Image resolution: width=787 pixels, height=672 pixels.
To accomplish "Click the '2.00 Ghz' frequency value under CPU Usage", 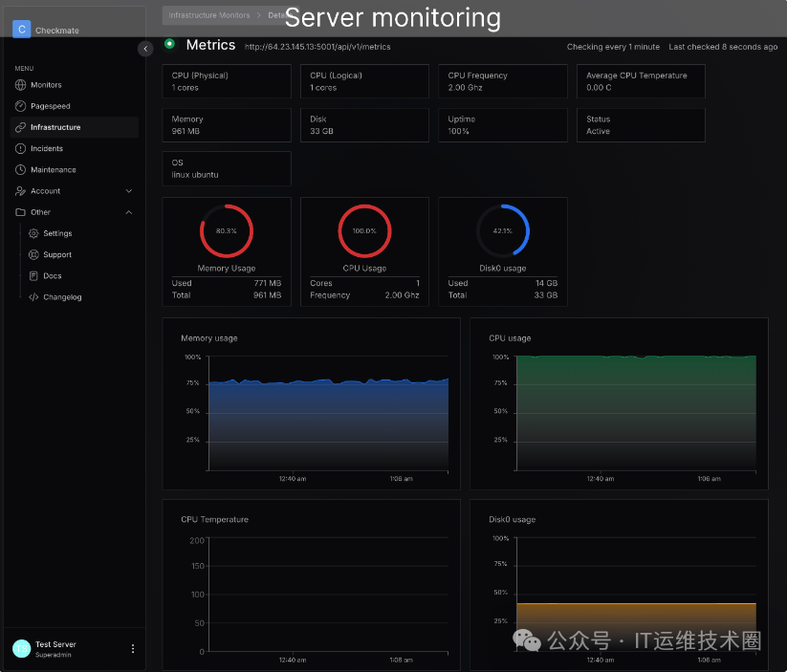I will click(x=402, y=295).
